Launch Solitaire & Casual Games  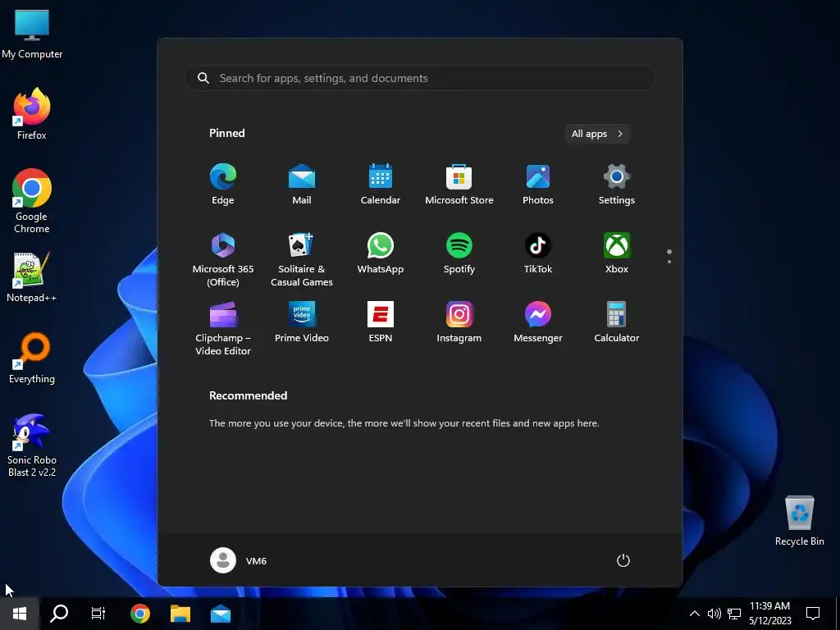coord(302,260)
